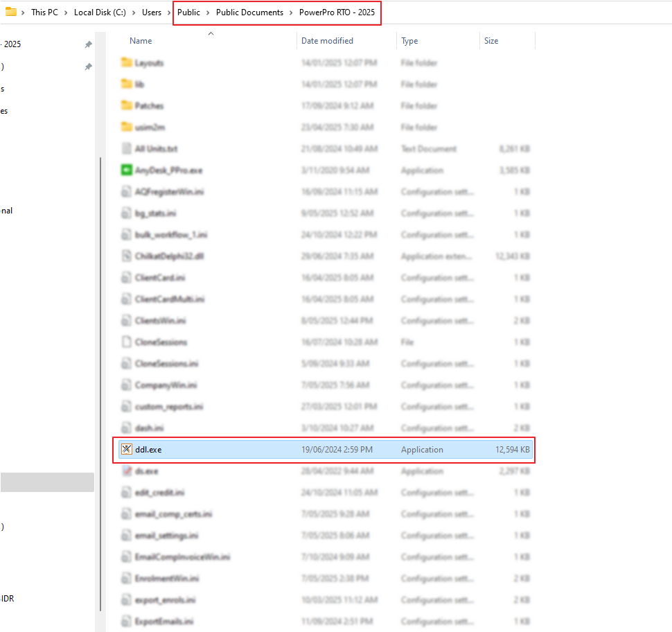Select the email_comp_certs.ini file name
Viewport: 672px width, 632px height.
pyautogui.click(x=174, y=513)
